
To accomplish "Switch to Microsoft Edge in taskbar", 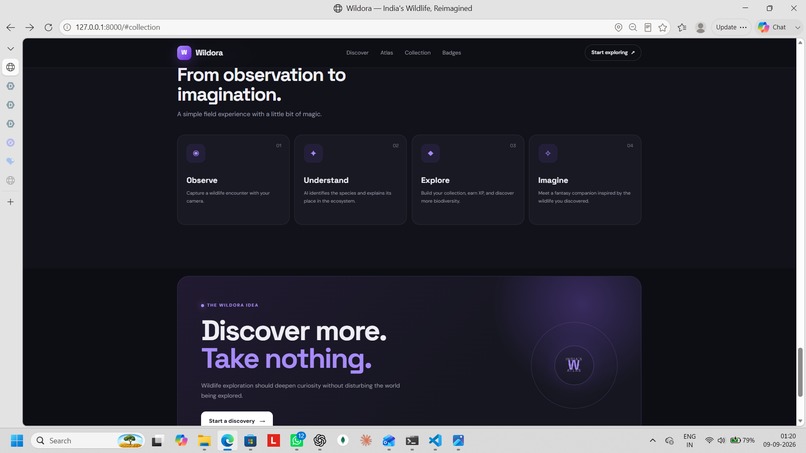I will pos(227,441).
